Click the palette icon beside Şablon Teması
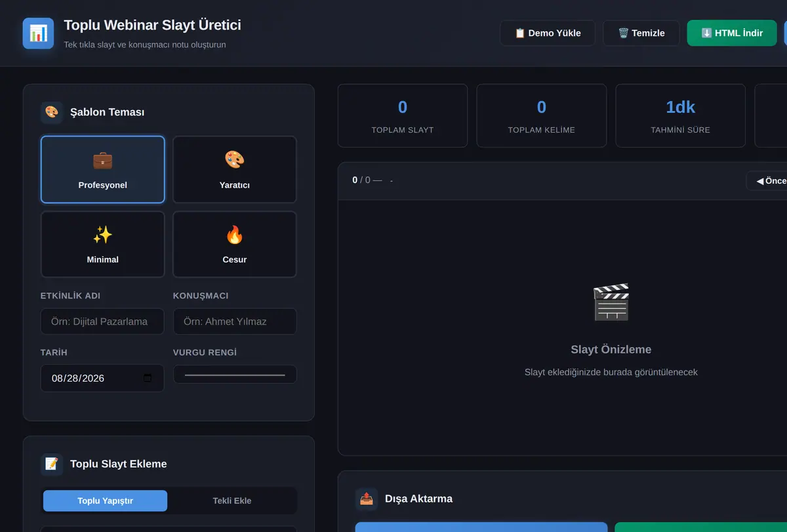This screenshot has height=532, width=787. point(52,112)
